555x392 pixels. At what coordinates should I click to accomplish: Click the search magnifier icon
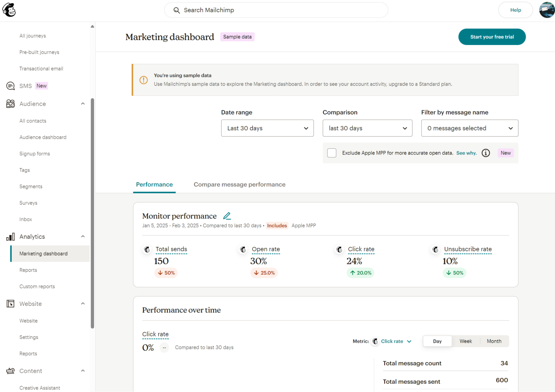pos(177,10)
